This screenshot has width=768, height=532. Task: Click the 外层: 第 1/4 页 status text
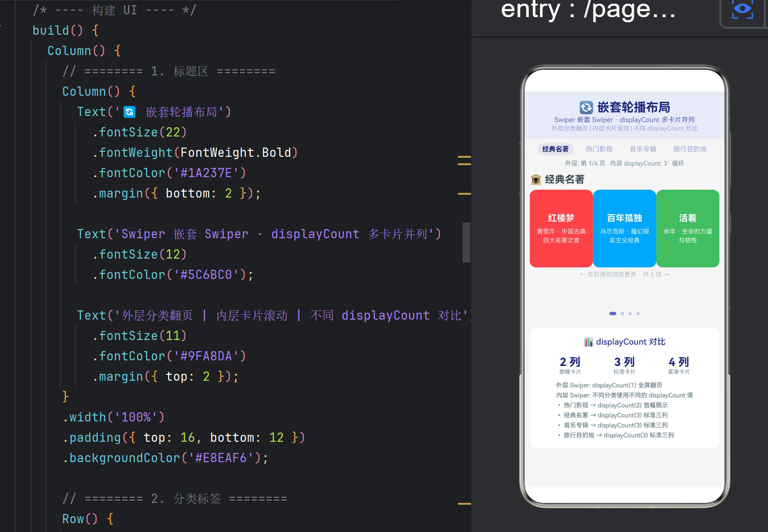point(585,163)
